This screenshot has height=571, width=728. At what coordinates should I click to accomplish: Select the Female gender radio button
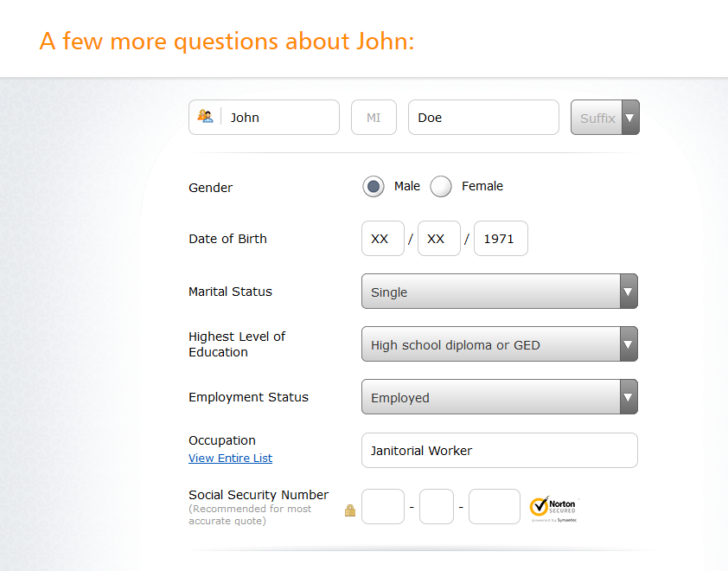pyautogui.click(x=440, y=186)
